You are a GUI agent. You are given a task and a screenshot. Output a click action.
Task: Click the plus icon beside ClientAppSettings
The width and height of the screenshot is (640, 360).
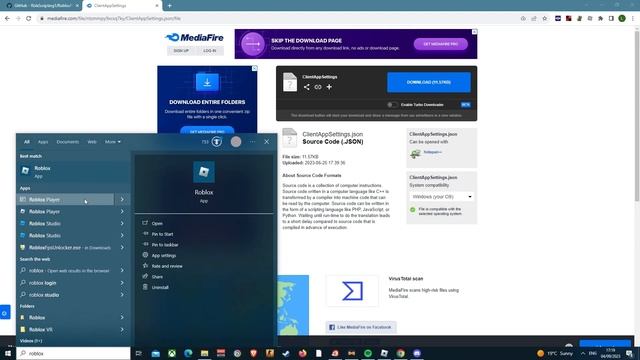point(329,87)
